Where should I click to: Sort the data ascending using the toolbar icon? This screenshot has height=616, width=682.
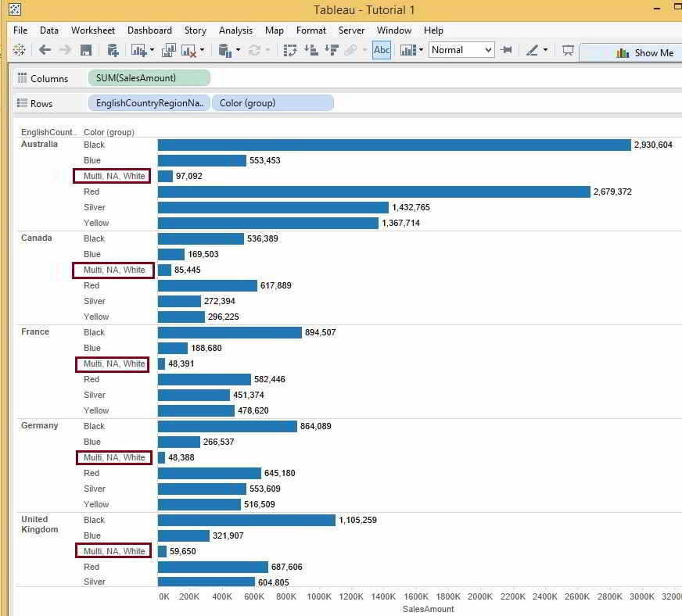(x=311, y=52)
